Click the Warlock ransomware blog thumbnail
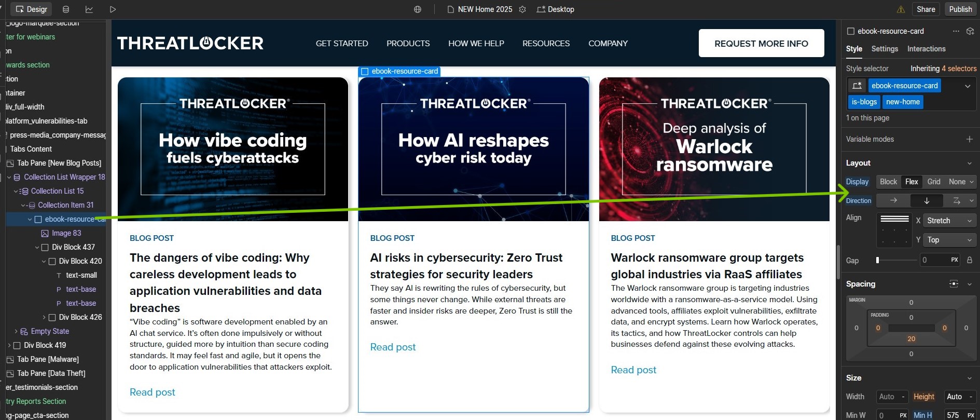This screenshot has width=980, height=420. click(714, 149)
